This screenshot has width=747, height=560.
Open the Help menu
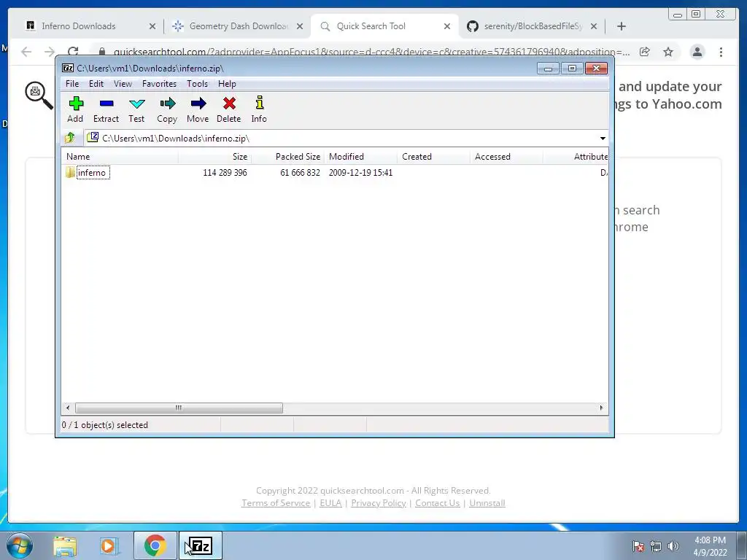coord(227,84)
